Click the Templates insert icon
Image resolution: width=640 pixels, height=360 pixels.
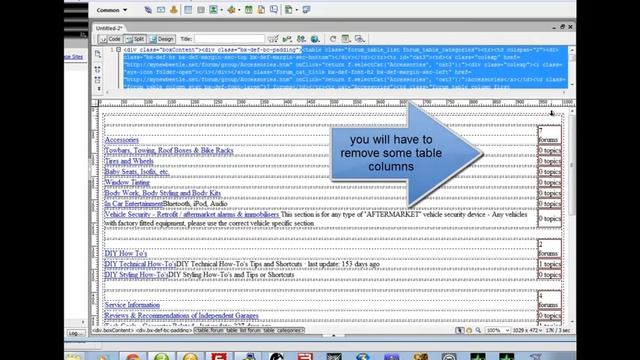(289, 10)
